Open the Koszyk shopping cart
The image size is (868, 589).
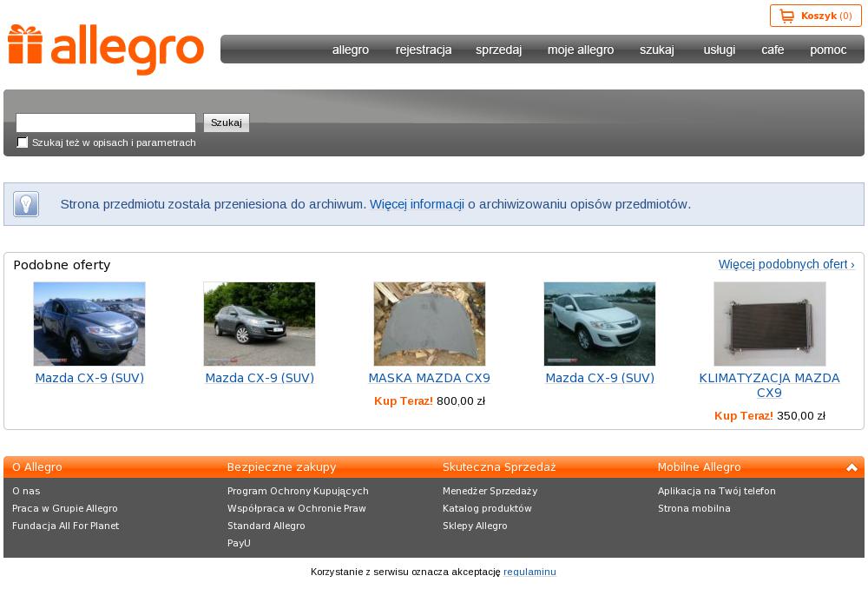(815, 16)
